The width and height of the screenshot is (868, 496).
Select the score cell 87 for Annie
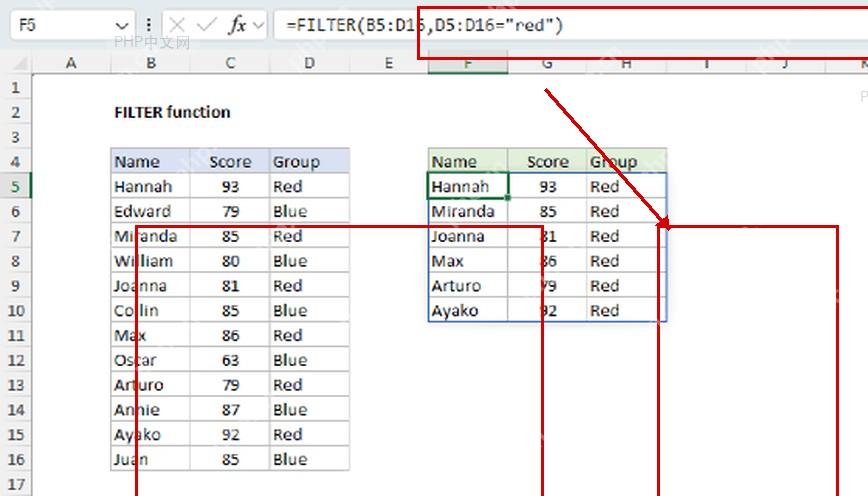point(230,410)
